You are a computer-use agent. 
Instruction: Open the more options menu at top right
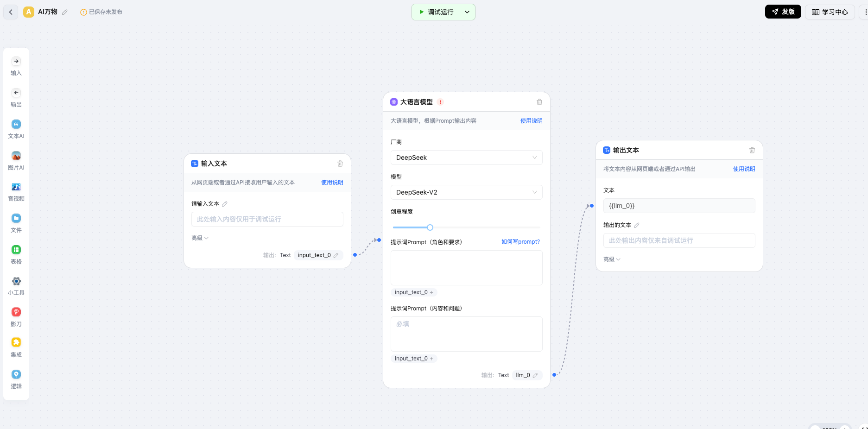point(865,12)
